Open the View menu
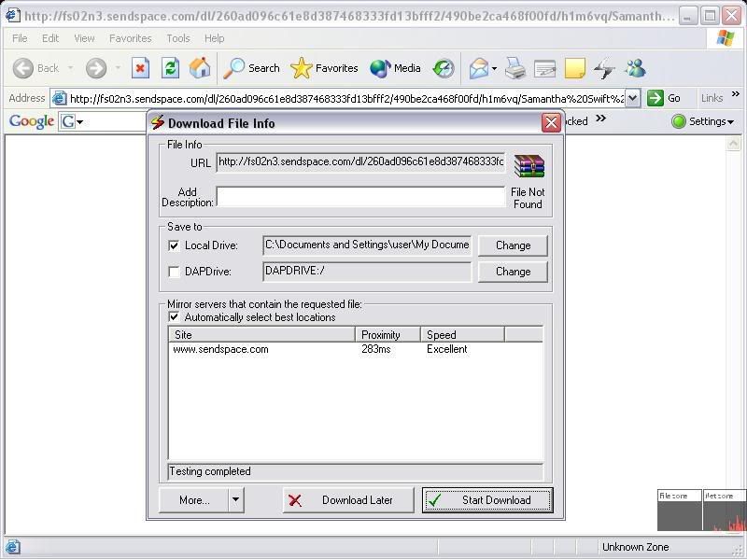The height and width of the screenshot is (560, 747). point(84,38)
